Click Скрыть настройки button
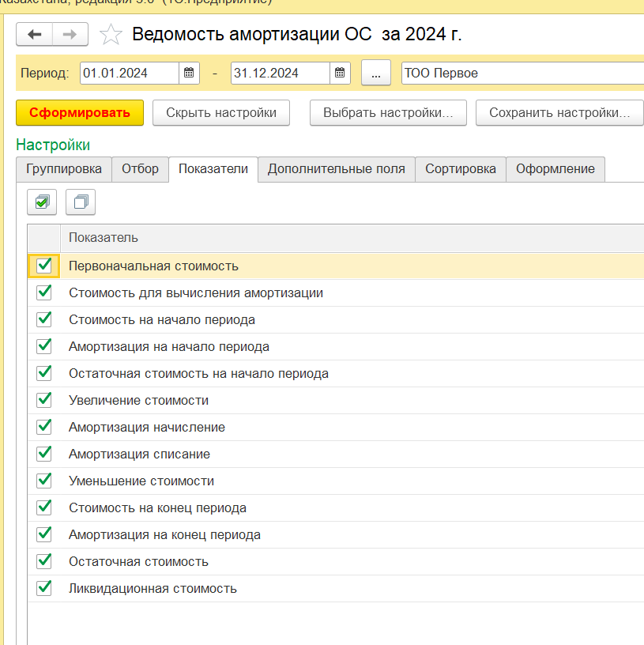The height and width of the screenshot is (645, 644). [x=220, y=113]
